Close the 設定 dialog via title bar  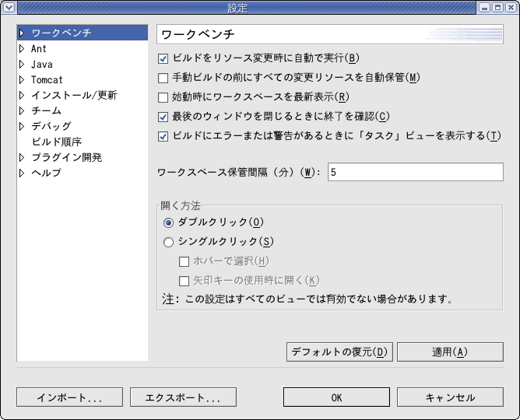point(511,7)
